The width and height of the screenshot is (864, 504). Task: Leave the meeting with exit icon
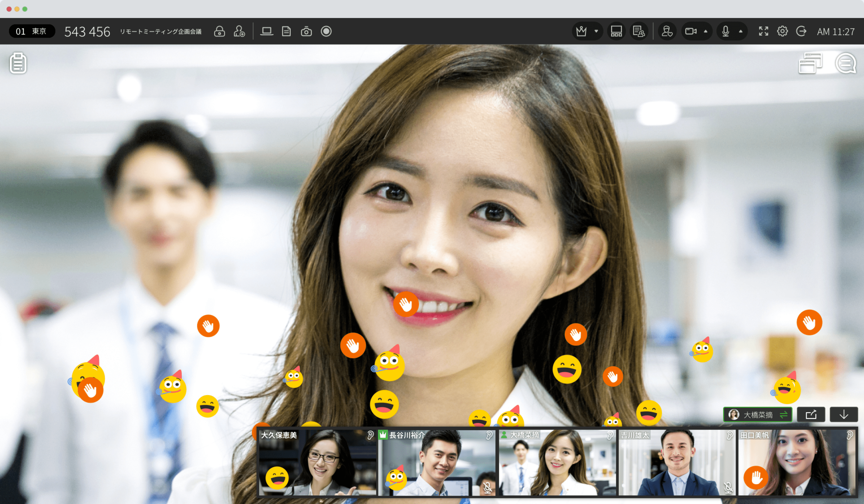coord(801,31)
